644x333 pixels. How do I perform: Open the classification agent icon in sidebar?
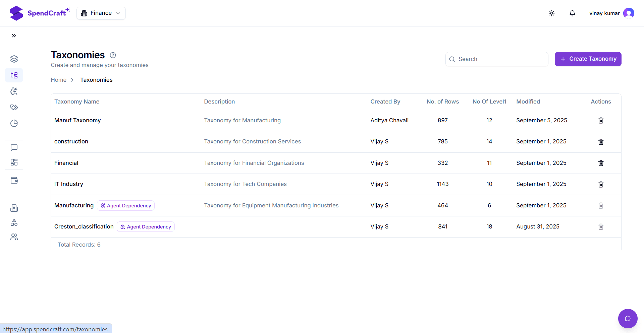[x=14, y=91]
